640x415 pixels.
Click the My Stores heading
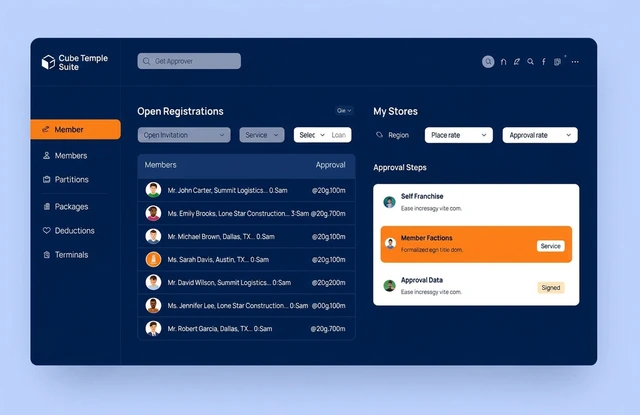point(396,111)
